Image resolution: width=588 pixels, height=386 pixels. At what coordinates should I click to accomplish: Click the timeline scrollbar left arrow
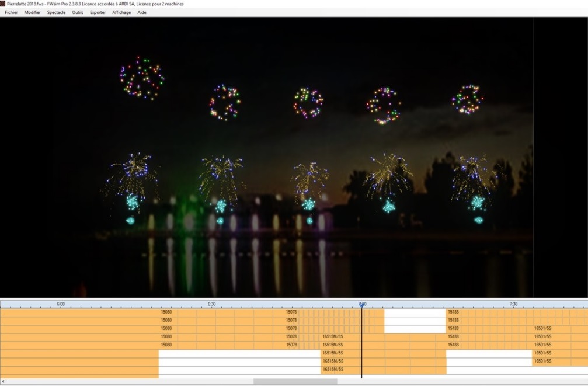click(3, 381)
